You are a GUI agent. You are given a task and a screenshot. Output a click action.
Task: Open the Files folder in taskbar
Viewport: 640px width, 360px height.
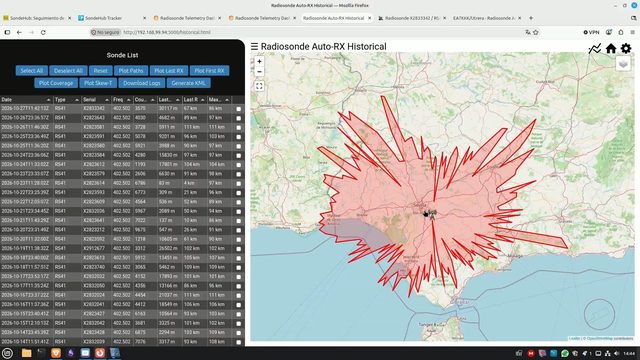[x=27, y=353]
